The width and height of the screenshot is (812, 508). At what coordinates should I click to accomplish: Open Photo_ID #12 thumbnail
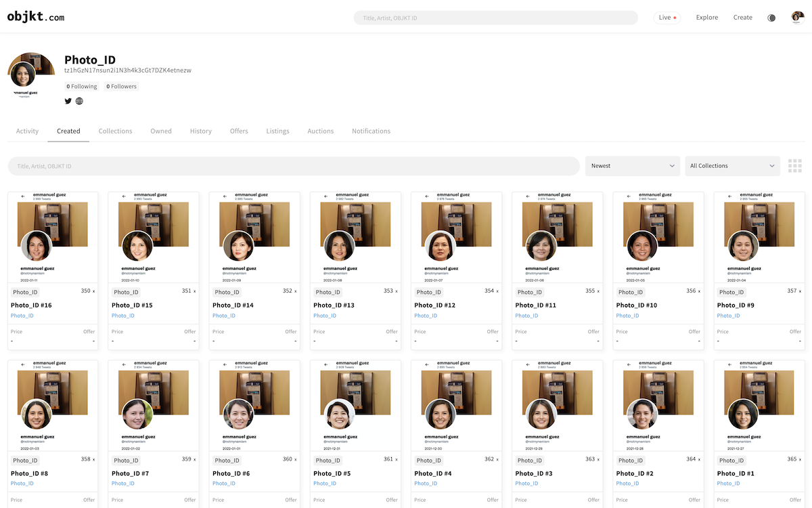pos(456,237)
